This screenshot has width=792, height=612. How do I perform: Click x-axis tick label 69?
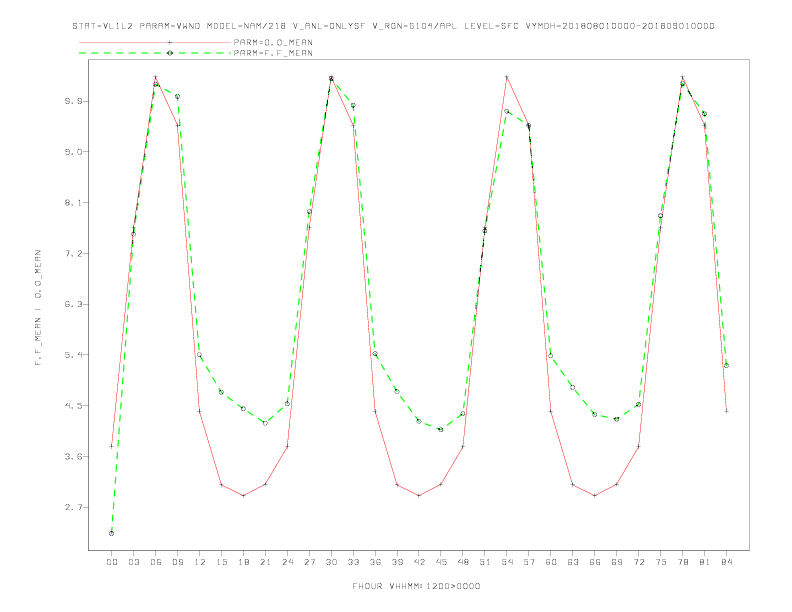pyautogui.click(x=617, y=562)
